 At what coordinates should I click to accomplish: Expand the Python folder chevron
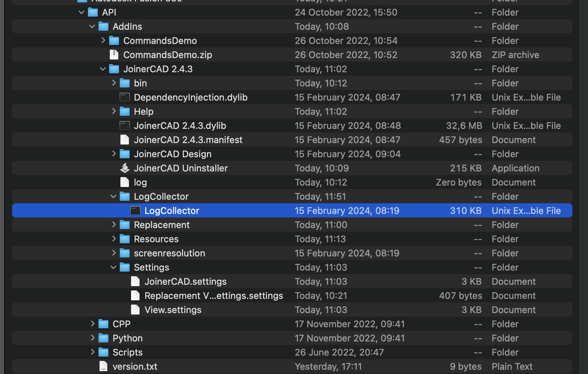(92, 338)
